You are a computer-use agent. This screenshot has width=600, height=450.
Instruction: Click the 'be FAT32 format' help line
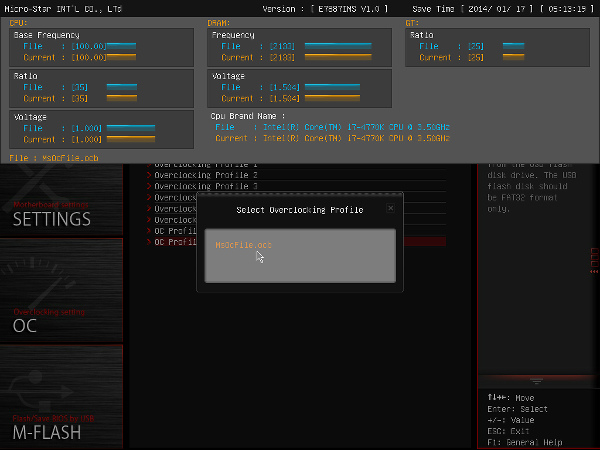[x=522, y=197]
